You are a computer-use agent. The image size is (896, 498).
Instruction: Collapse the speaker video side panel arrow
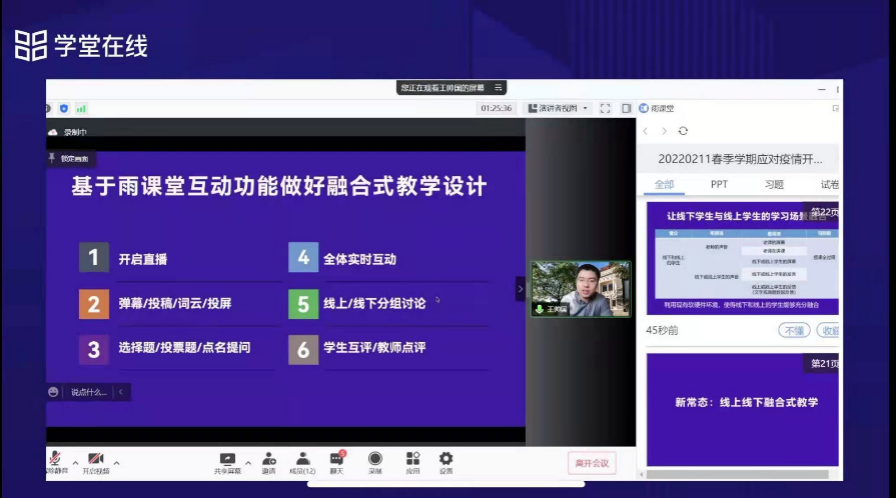[519, 288]
